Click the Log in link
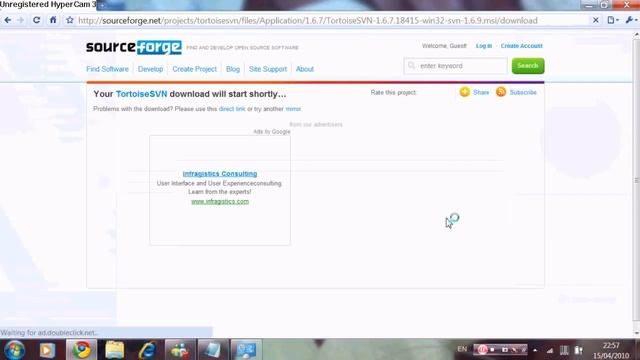 click(484, 46)
